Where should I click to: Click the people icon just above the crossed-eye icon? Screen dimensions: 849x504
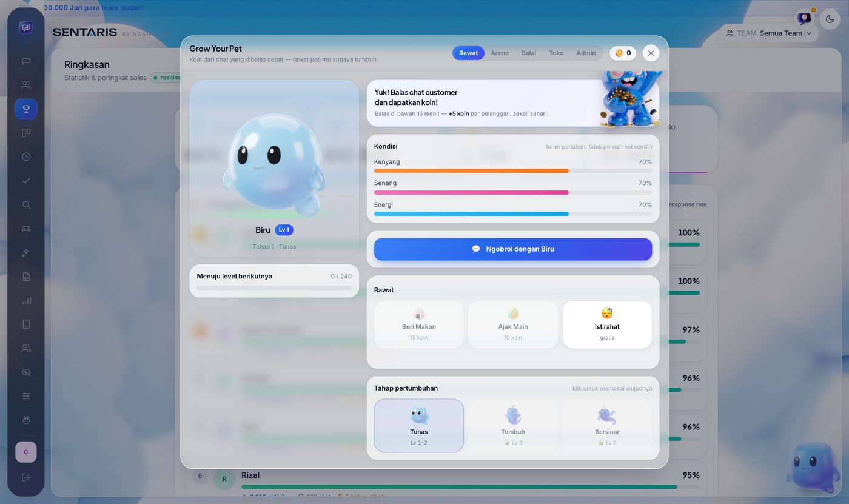(x=26, y=348)
